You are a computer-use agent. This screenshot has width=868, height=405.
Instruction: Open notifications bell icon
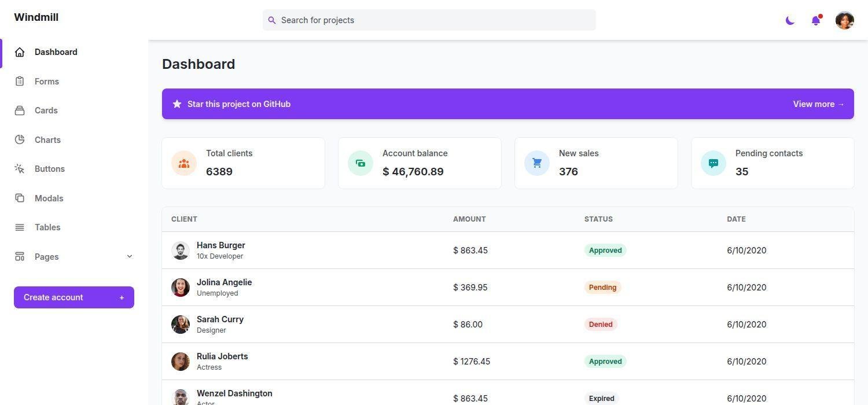(816, 21)
